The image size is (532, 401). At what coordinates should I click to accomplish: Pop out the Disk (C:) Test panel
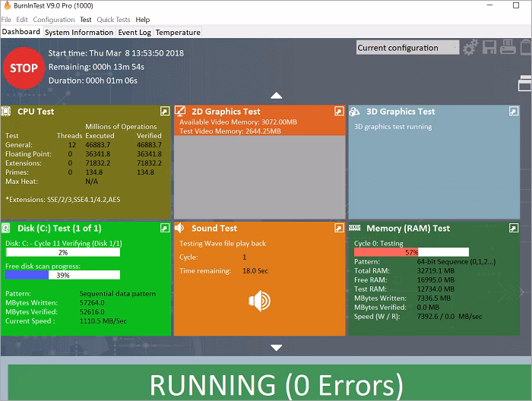click(165, 228)
